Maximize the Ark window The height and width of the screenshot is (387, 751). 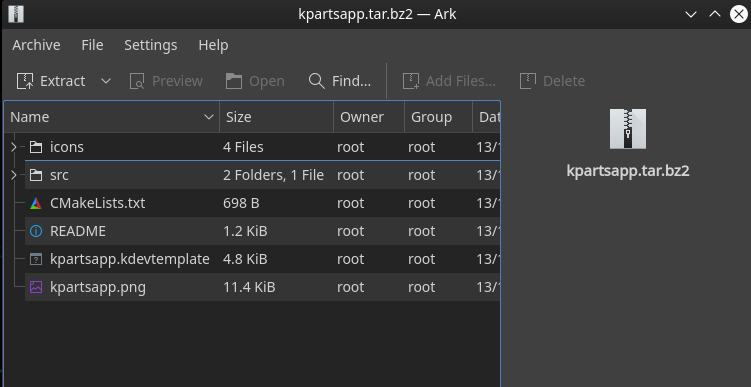[715, 14]
